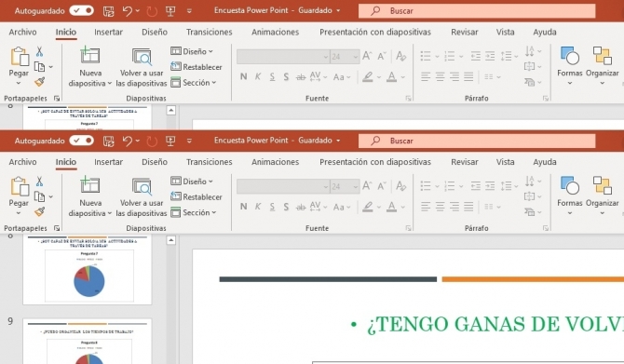Screen dimensions: 624x364
Task: Click Save icon in upper window title bar
Action: [x=108, y=11]
